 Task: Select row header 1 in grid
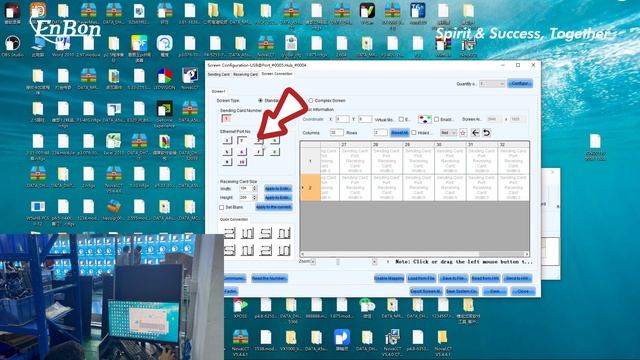click(310, 161)
